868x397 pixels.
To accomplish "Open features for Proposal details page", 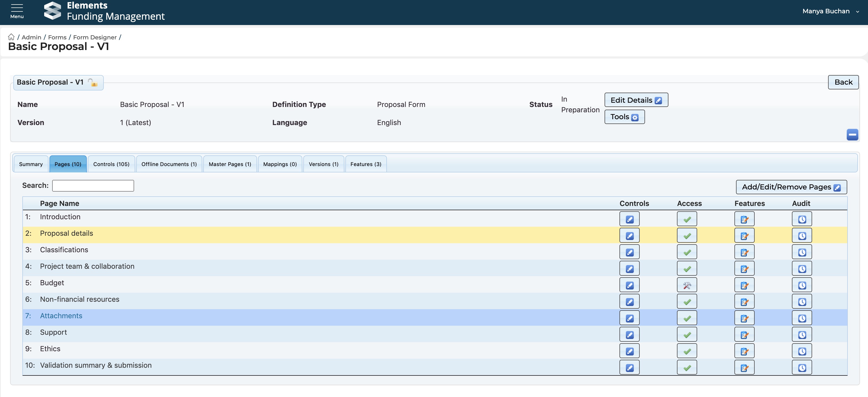I will (x=744, y=235).
